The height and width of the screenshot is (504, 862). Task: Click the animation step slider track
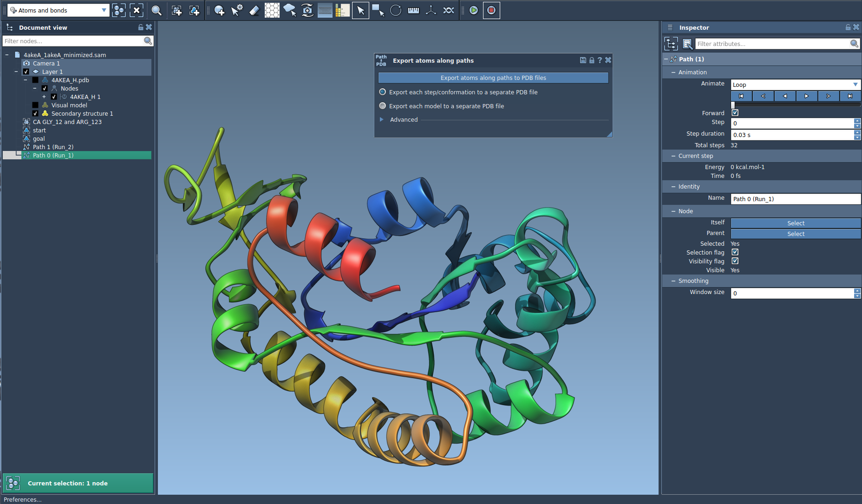795,105
